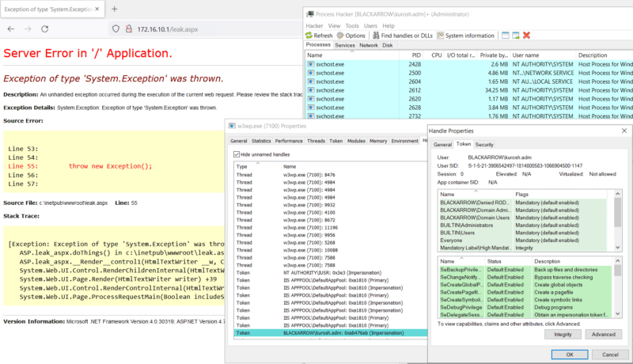
Task: Open Options in Process Hacker toolbar
Action: tap(351, 36)
